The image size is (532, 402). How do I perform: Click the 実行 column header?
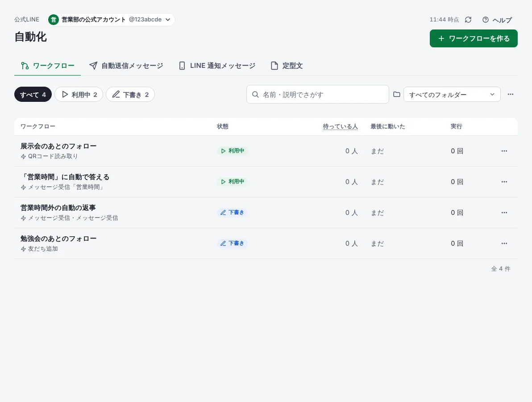pyautogui.click(x=456, y=126)
